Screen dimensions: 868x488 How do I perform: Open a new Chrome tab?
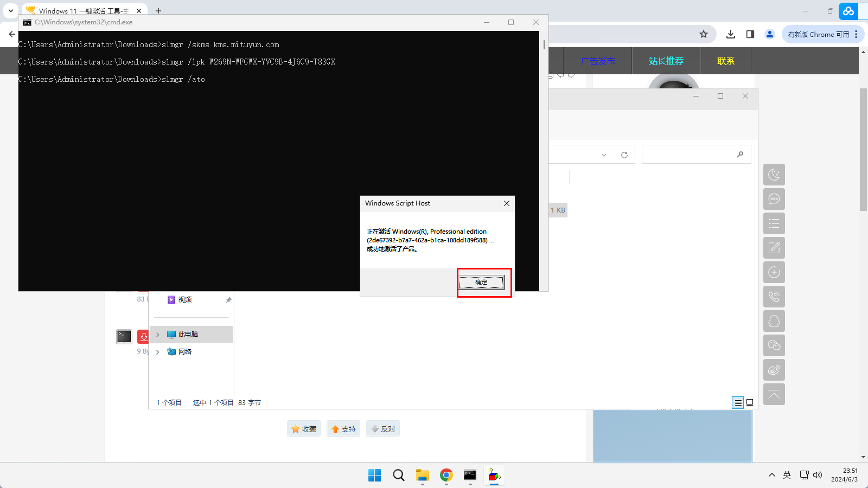tap(158, 11)
